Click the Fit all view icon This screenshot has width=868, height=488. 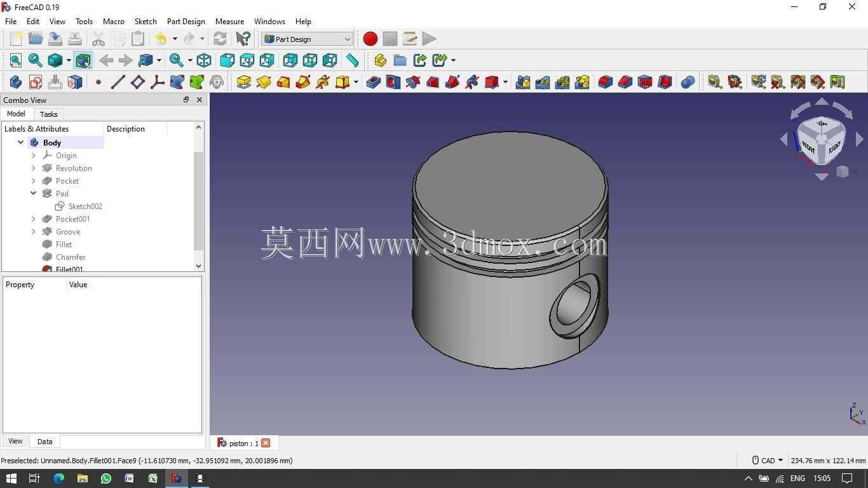(16, 60)
